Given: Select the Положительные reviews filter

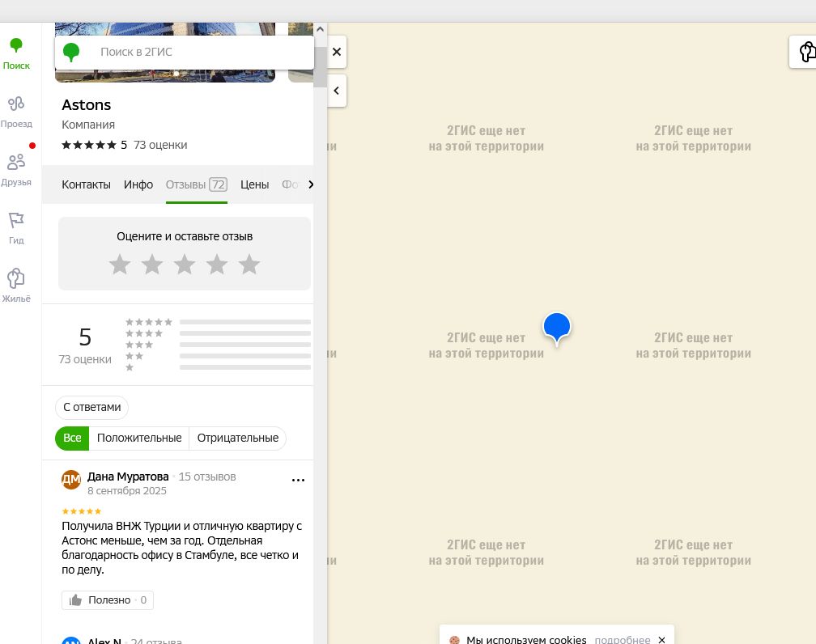Looking at the screenshot, I should click(139, 438).
